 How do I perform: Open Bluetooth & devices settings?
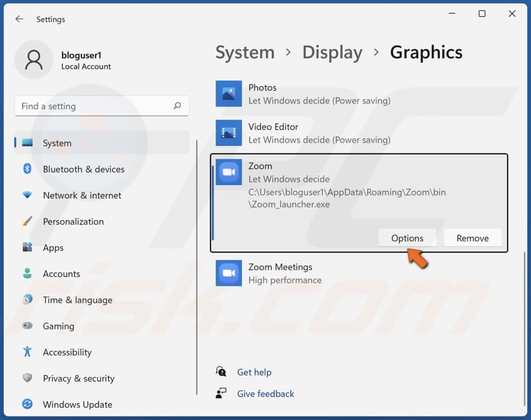[x=102, y=169]
